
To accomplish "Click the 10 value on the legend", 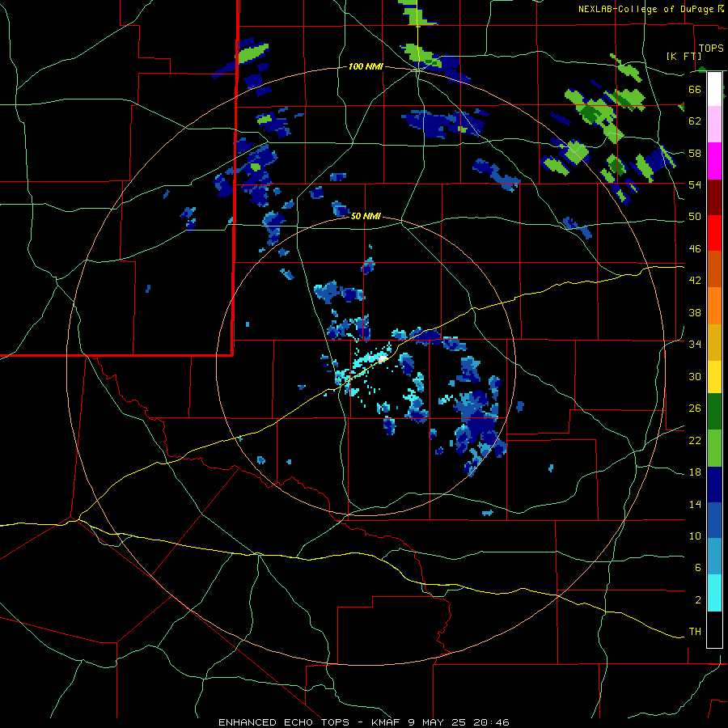I will click(695, 535).
